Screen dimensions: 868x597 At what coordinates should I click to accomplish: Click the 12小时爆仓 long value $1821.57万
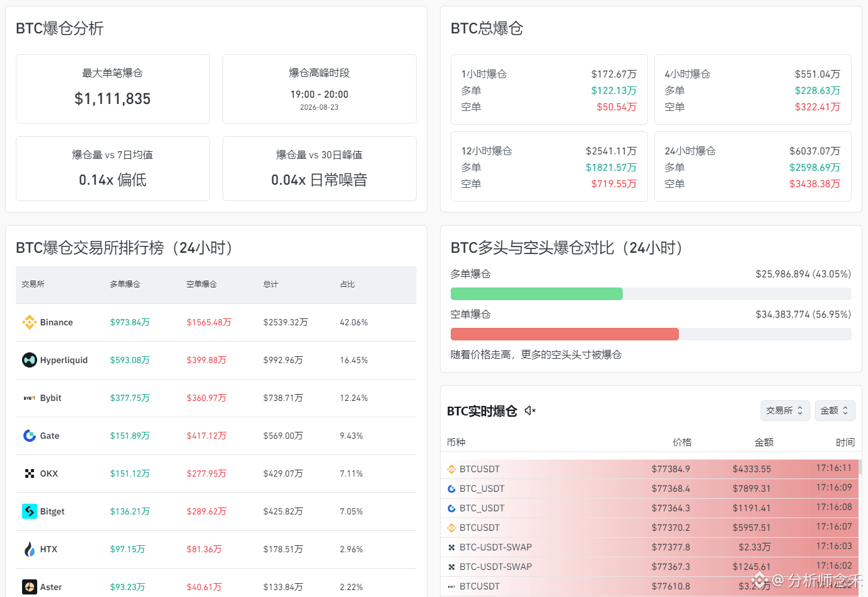coord(611,168)
